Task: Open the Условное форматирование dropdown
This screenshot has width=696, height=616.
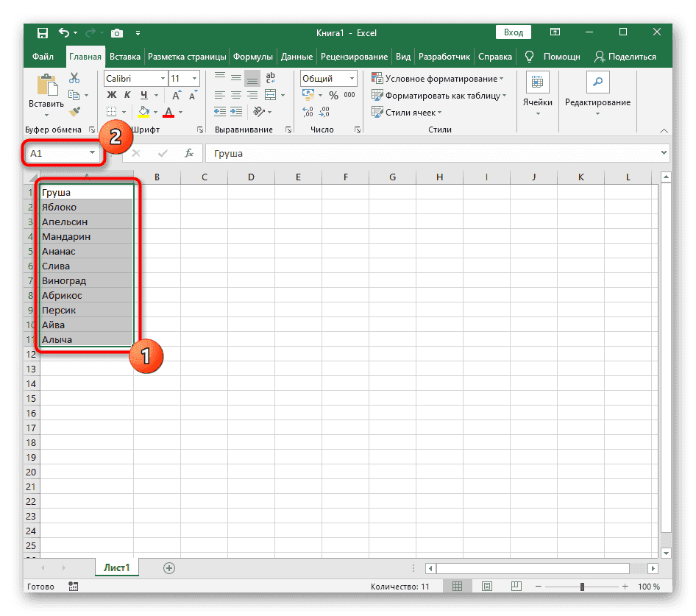Action: 438,79
